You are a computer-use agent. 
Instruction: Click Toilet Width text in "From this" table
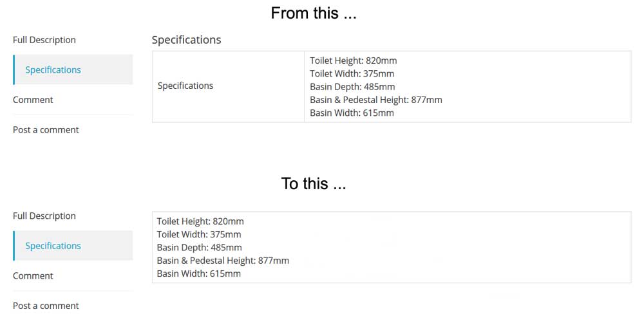[352, 73]
